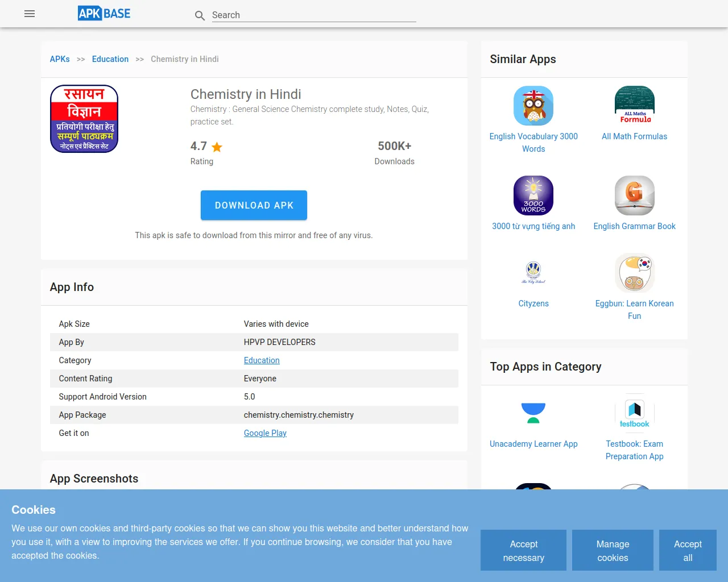Click the search magnifier icon
The image size is (728, 582).
(x=200, y=15)
